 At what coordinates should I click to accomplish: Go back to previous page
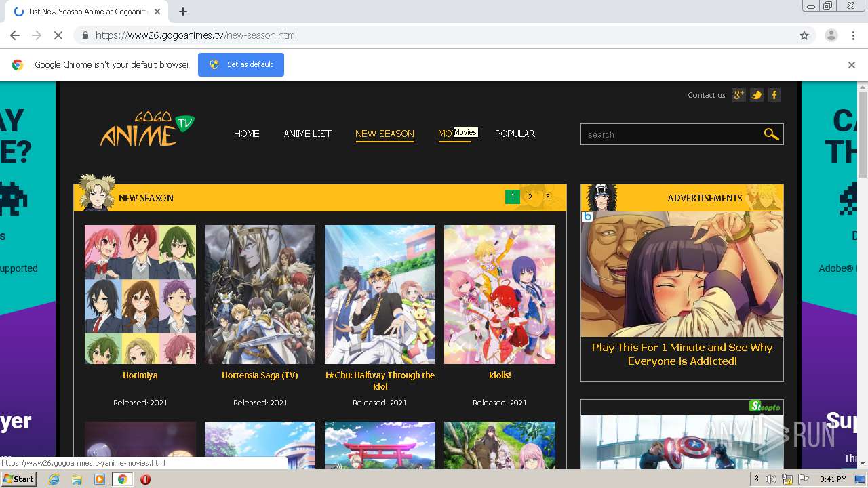click(x=15, y=35)
